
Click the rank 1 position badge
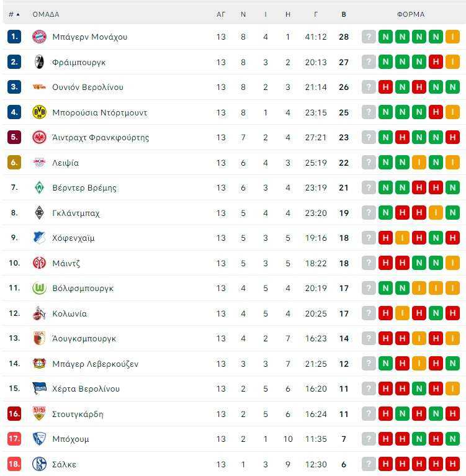[14, 37]
